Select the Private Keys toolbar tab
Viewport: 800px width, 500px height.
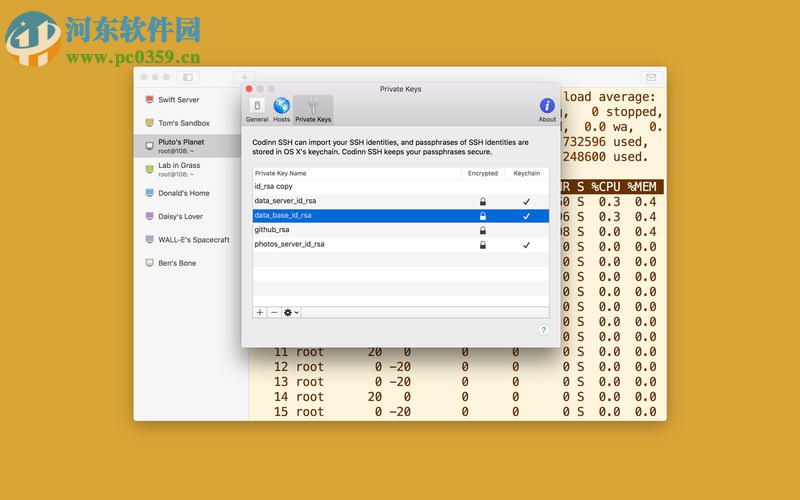click(x=313, y=110)
